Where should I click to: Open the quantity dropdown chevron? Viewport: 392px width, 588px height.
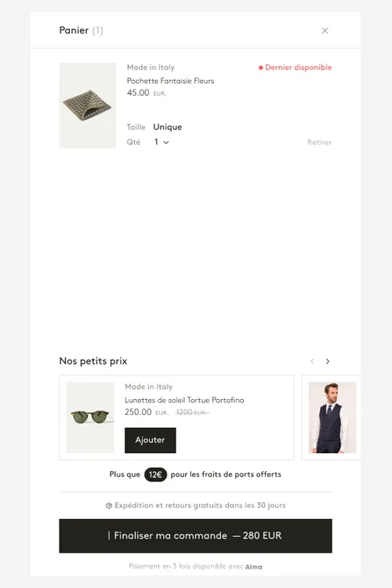tap(166, 143)
